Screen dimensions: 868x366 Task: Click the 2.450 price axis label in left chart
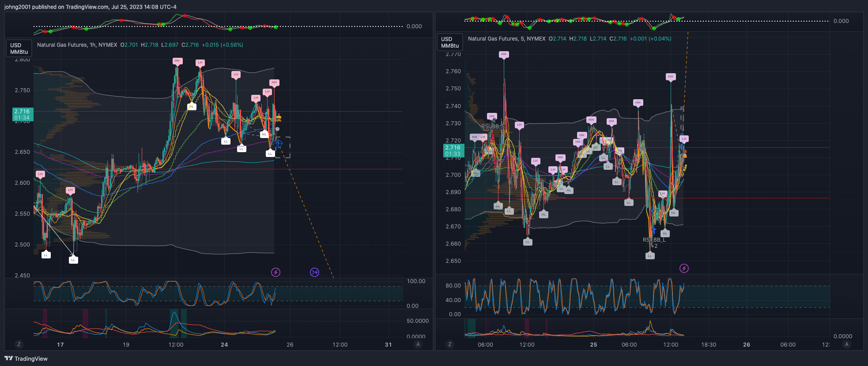[23, 276]
